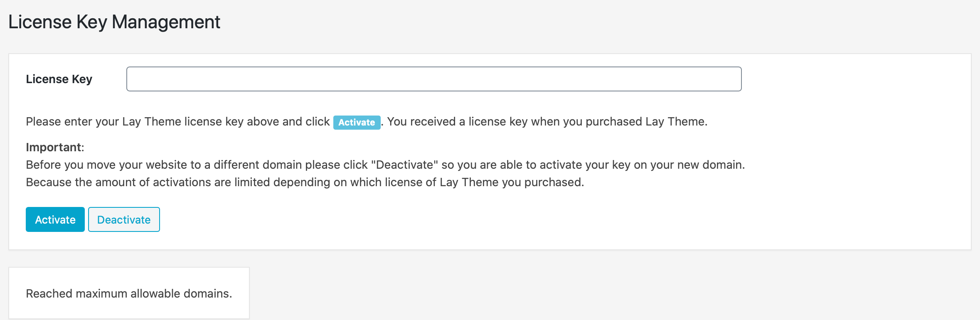Click the "Reached maximum allowable domains." message

click(x=129, y=293)
